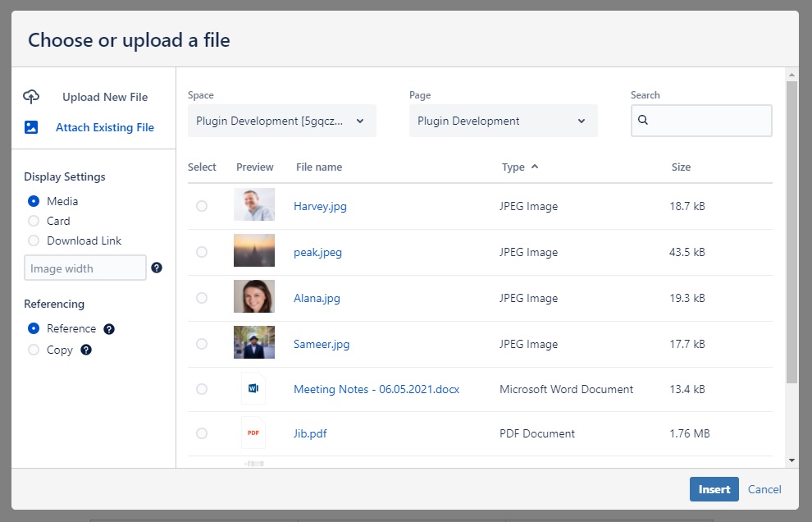Click the Word document icon for Meeting Notes
The height and width of the screenshot is (522, 812).
(x=253, y=388)
